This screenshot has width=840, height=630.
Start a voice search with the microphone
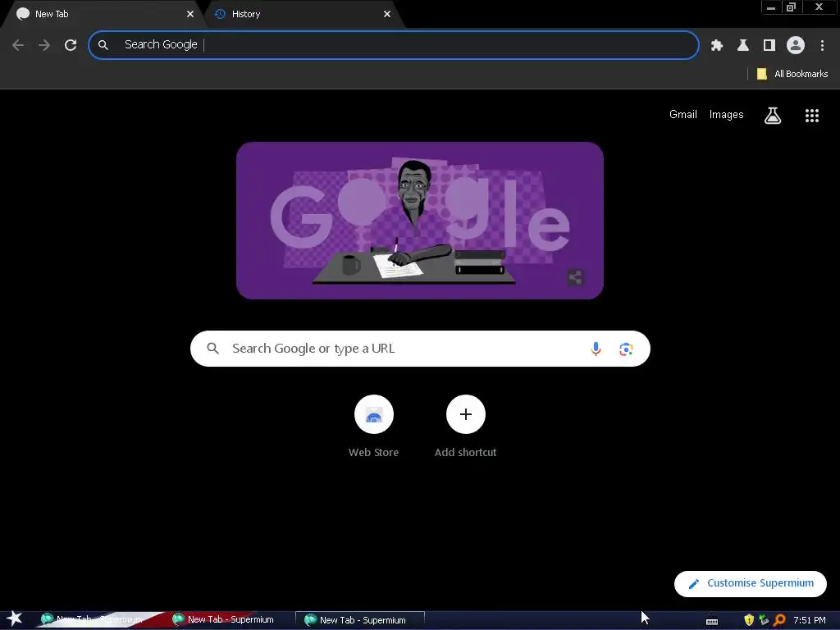click(596, 349)
